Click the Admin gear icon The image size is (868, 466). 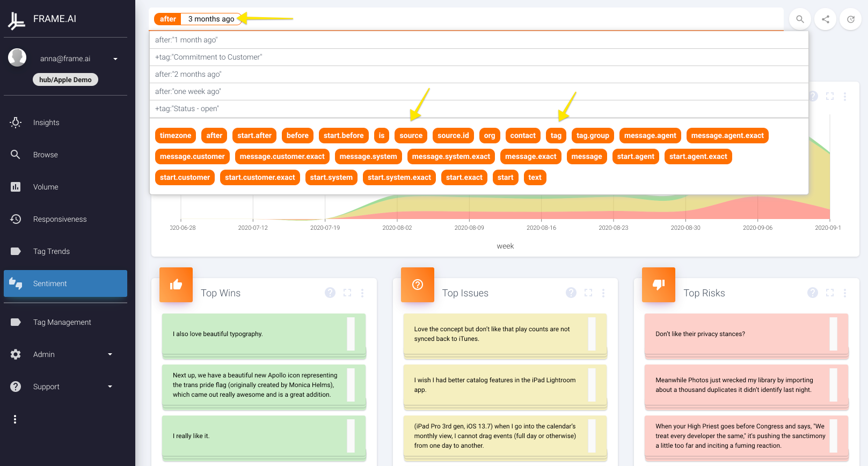[16, 354]
